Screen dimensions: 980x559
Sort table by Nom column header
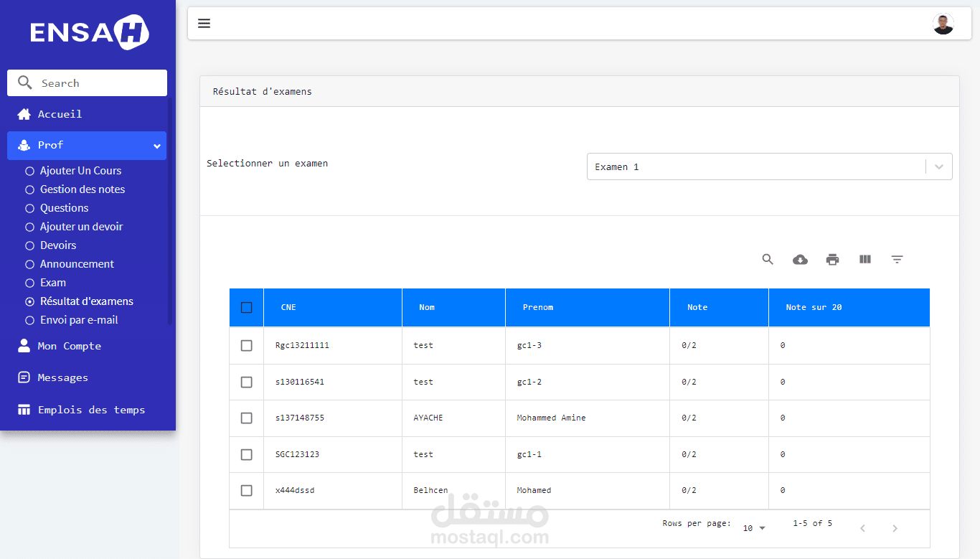click(427, 307)
